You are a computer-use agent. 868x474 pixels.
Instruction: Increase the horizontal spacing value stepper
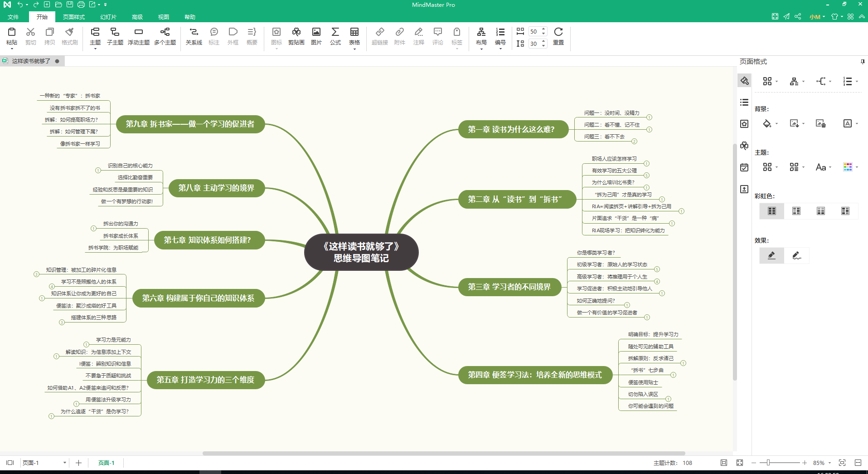(x=543, y=29)
